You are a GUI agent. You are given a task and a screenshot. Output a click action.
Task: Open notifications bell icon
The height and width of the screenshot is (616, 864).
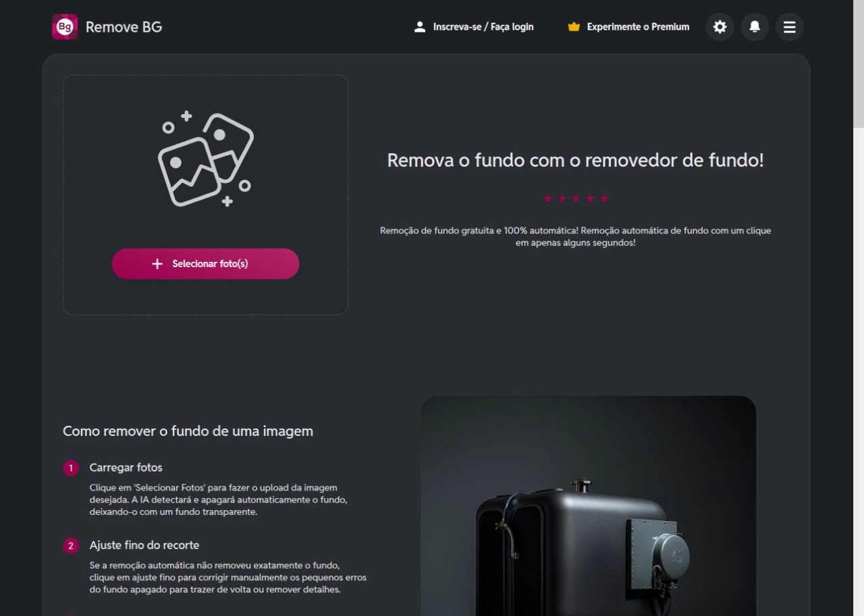[755, 27]
